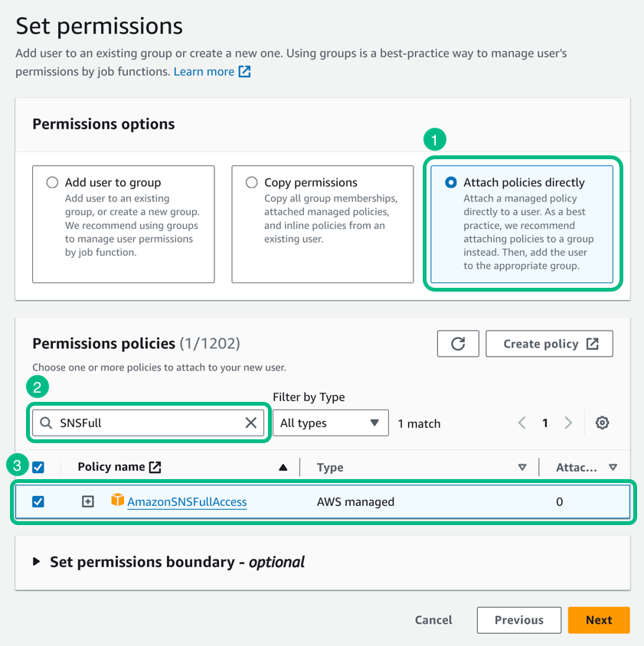Open the All types filter dropdown
This screenshot has width=644, height=646.
tap(331, 423)
